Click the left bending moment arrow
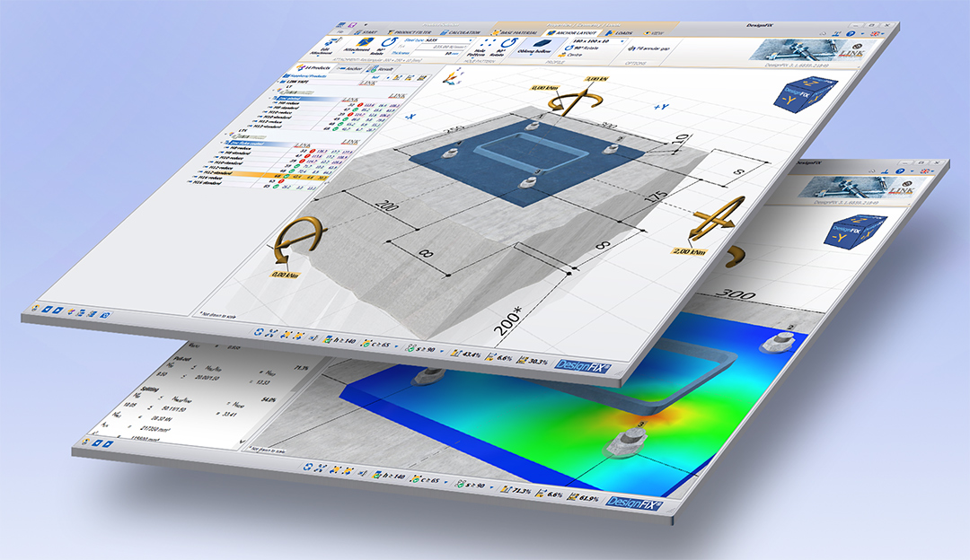The height and width of the screenshot is (560, 970). point(298,240)
